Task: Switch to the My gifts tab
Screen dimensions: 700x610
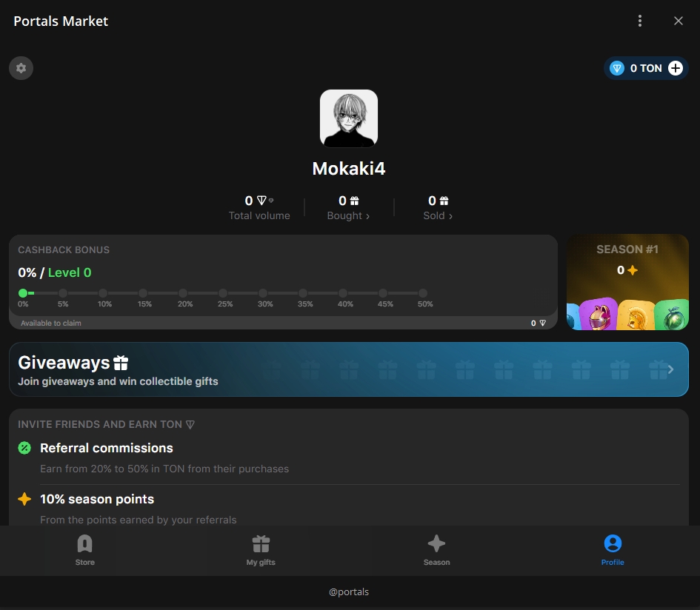Action: (x=261, y=550)
